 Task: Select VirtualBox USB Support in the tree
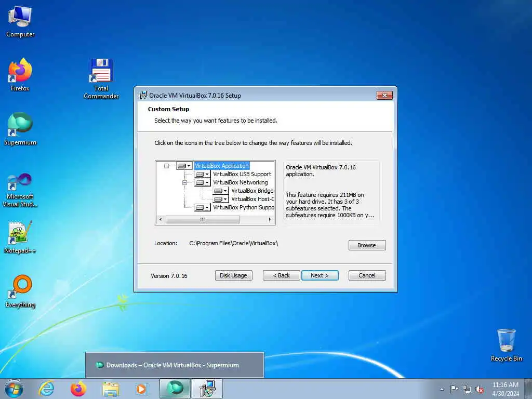tap(242, 174)
